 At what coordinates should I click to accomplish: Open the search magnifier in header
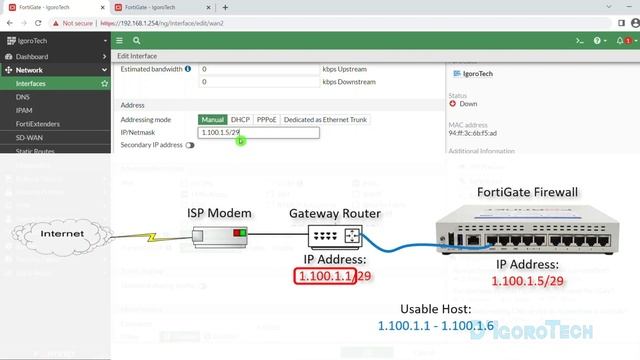coord(136,40)
